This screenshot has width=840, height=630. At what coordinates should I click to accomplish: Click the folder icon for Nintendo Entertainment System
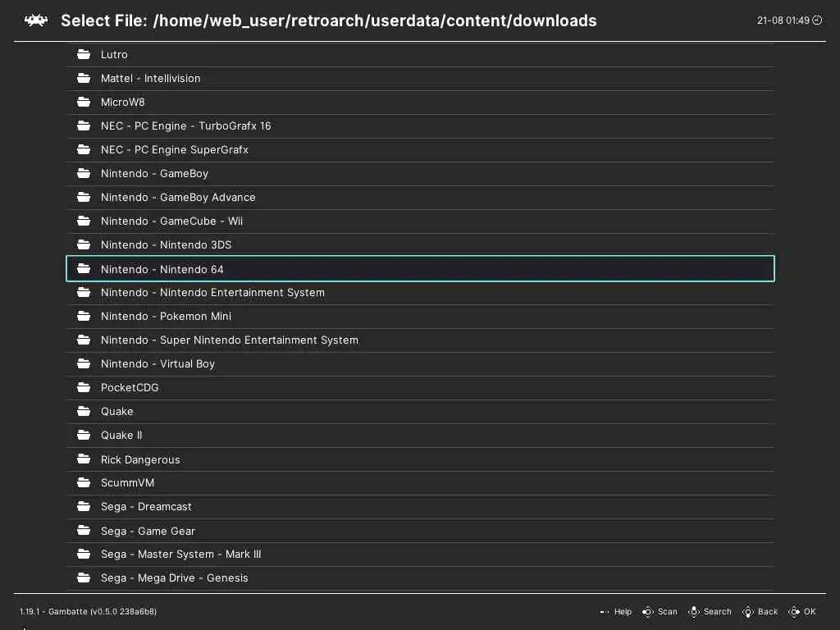pos(84,293)
